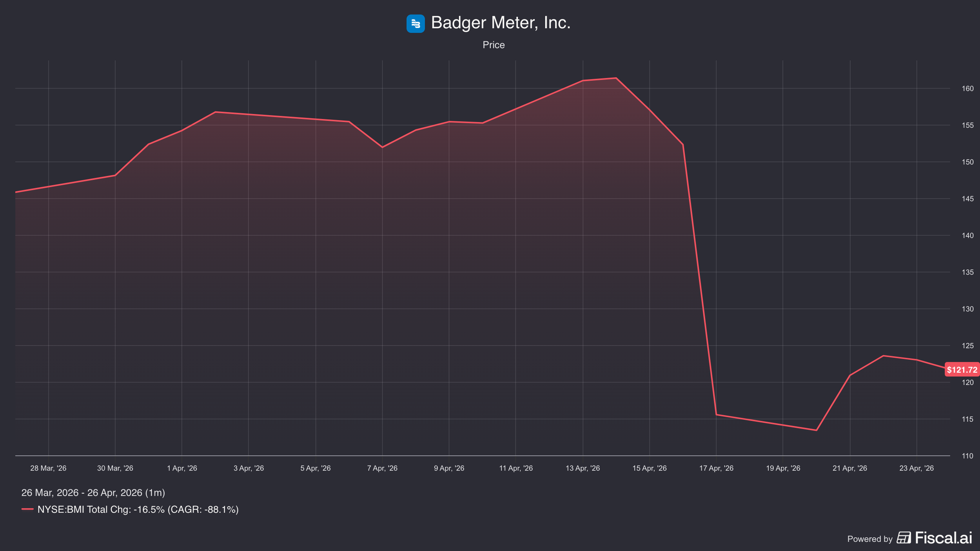Click the 23 Apr, '26 axis label
The width and height of the screenshot is (980, 551).
point(916,468)
